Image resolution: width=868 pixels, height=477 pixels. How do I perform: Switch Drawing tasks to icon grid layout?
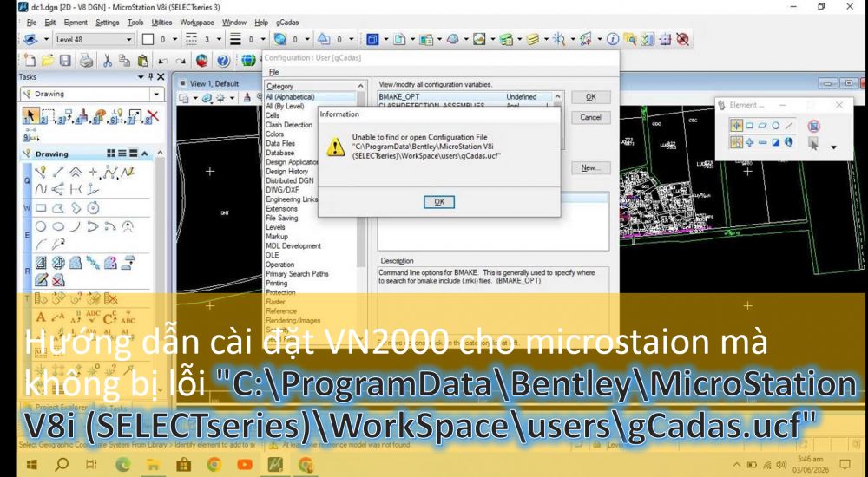[x=111, y=154]
